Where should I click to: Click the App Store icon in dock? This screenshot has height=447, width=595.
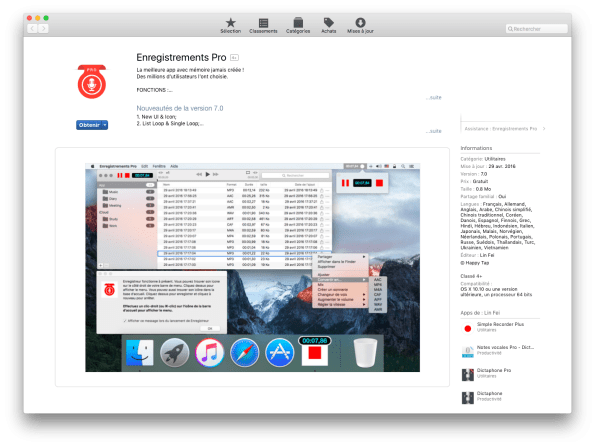coord(280,353)
